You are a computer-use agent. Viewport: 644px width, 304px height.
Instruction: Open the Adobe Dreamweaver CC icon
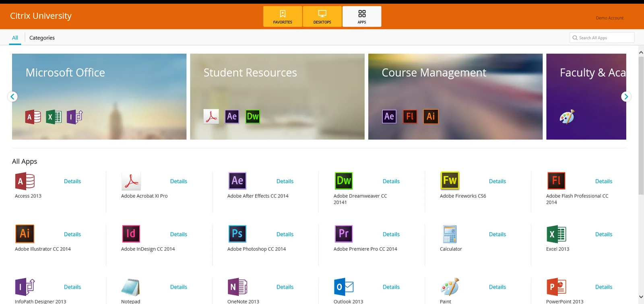point(344,181)
